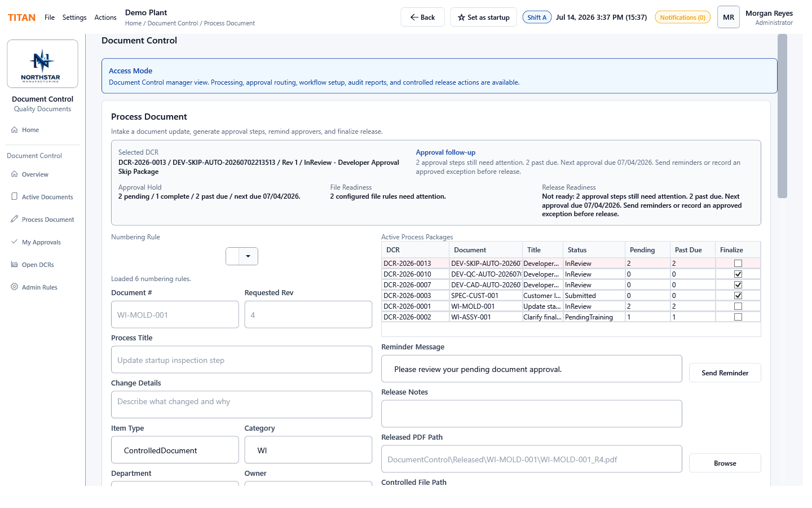Click SPEC-CUST-001 document cell
Viewport: 812px width, 508px height.
[486, 296]
